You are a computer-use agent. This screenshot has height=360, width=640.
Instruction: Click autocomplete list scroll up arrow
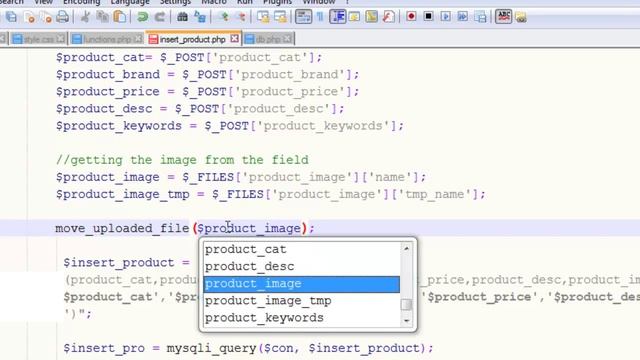[x=406, y=248]
